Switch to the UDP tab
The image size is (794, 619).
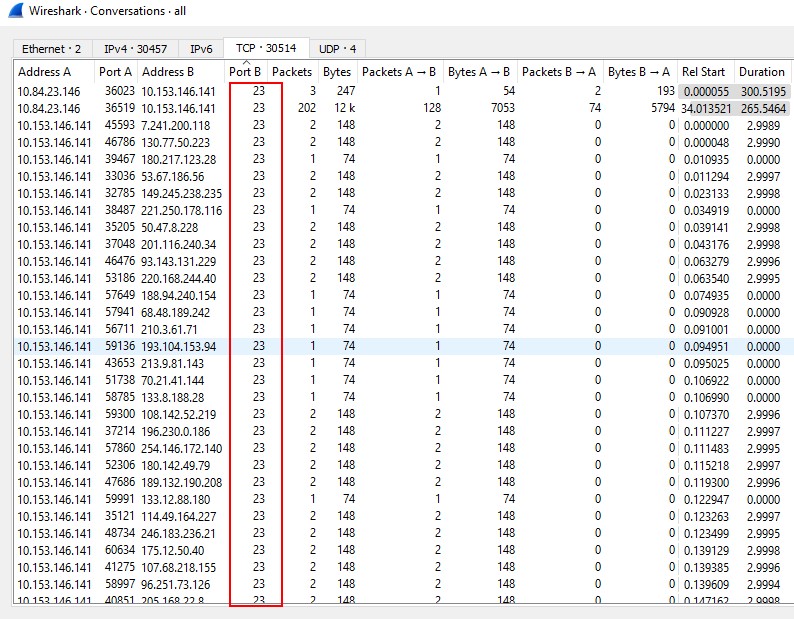[337, 48]
